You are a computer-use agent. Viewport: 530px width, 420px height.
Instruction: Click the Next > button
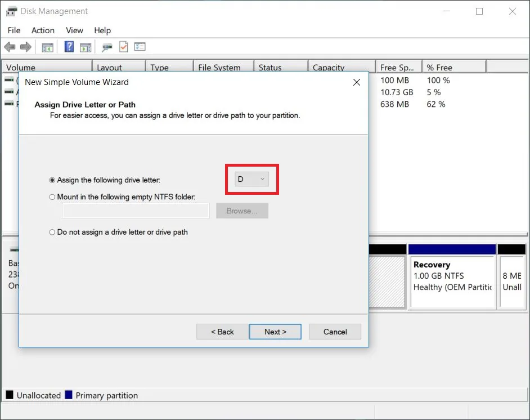(x=275, y=332)
